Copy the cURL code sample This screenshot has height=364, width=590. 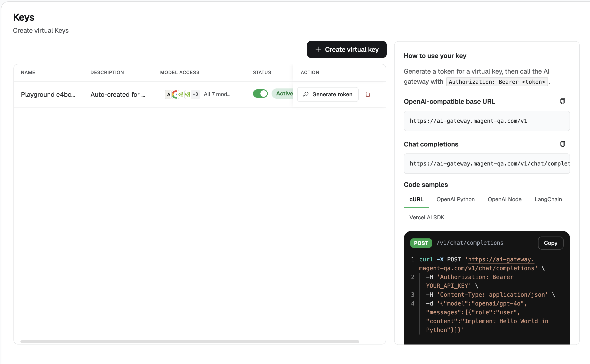[550, 243]
